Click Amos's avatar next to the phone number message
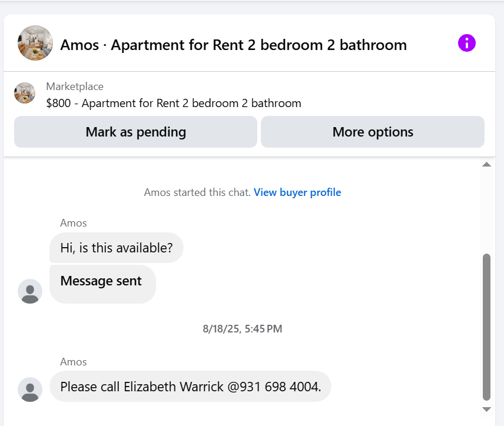The width and height of the screenshot is (504, 426). tap(30, 390)
